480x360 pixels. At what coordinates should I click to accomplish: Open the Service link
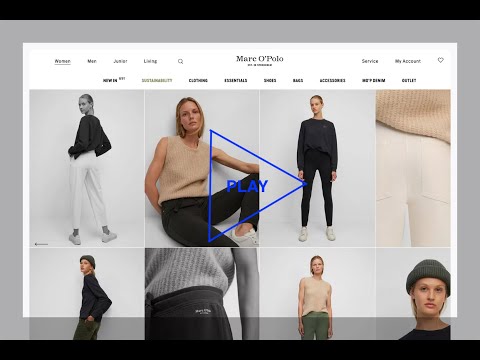tap(370, 61)
